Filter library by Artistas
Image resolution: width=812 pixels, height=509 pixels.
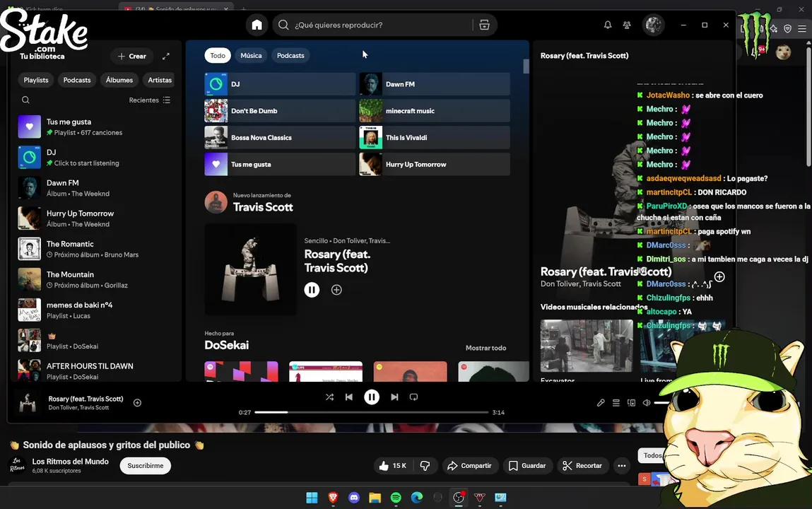[x=160, y=80]
